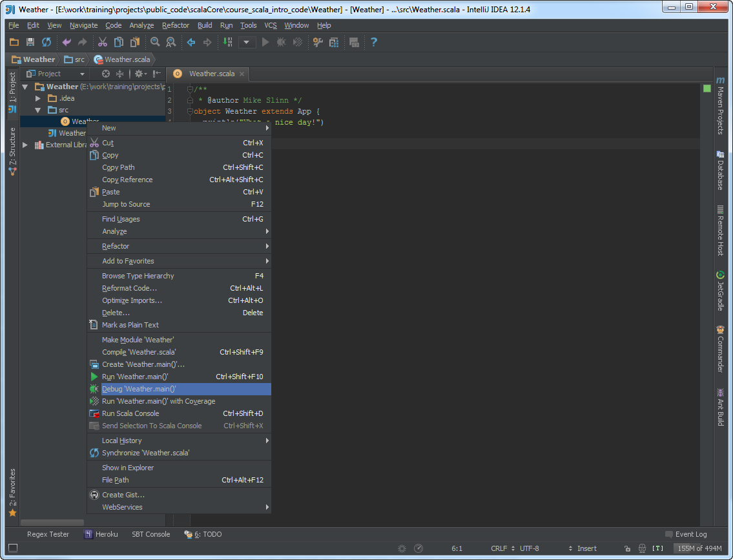Click the Paste toolbar icon
Image resolution: width=733 pixels, height=560 pixels.
pos(135,42)
